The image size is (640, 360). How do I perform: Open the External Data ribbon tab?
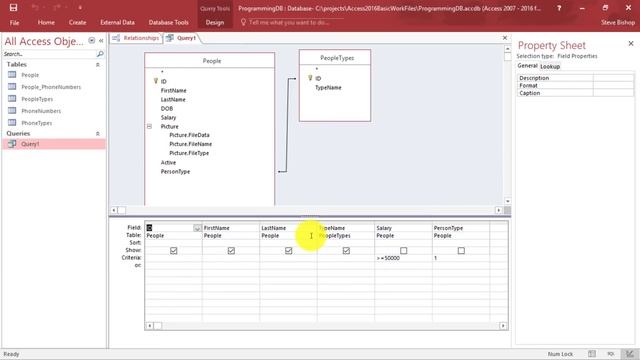point(118,22)
